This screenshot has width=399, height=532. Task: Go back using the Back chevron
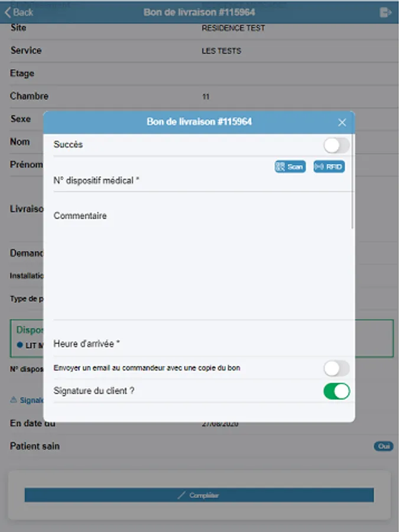tap(9, 12)
